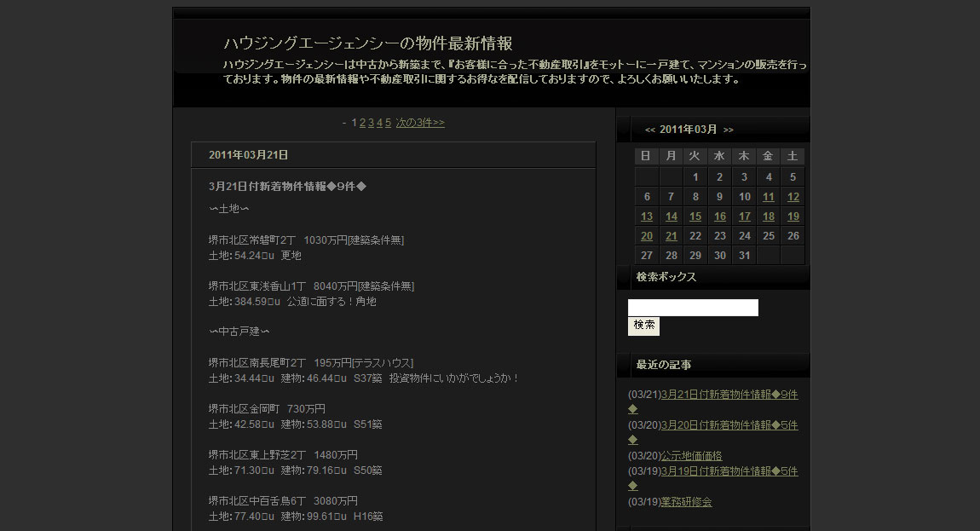Open calendar date 20

click(647, 236)
